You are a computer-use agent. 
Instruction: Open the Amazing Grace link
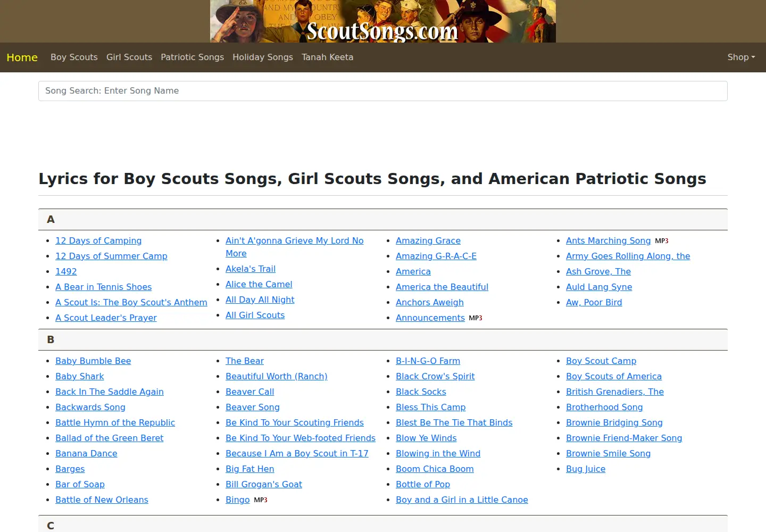point(428,241)
